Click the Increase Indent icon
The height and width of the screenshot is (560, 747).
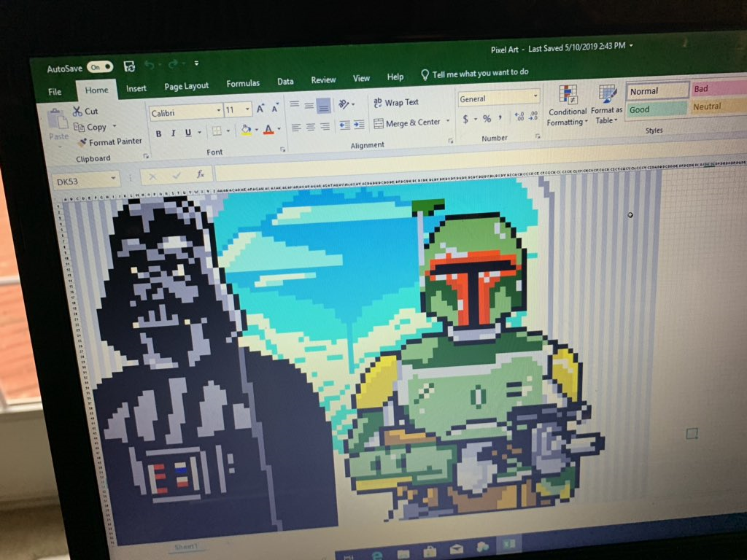359,125
